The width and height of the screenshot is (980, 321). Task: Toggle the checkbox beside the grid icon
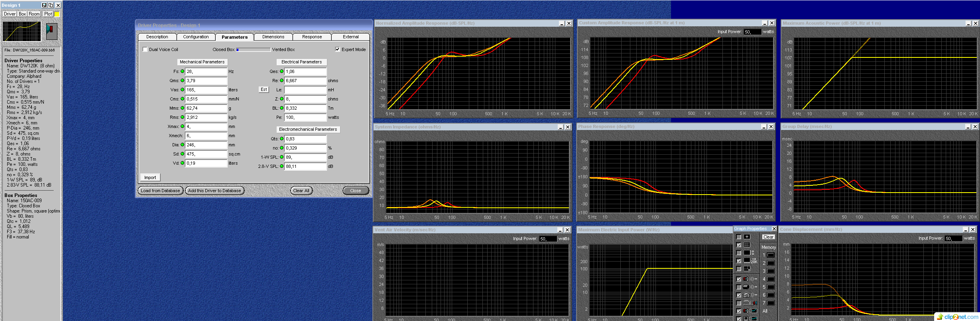(739, 245)
